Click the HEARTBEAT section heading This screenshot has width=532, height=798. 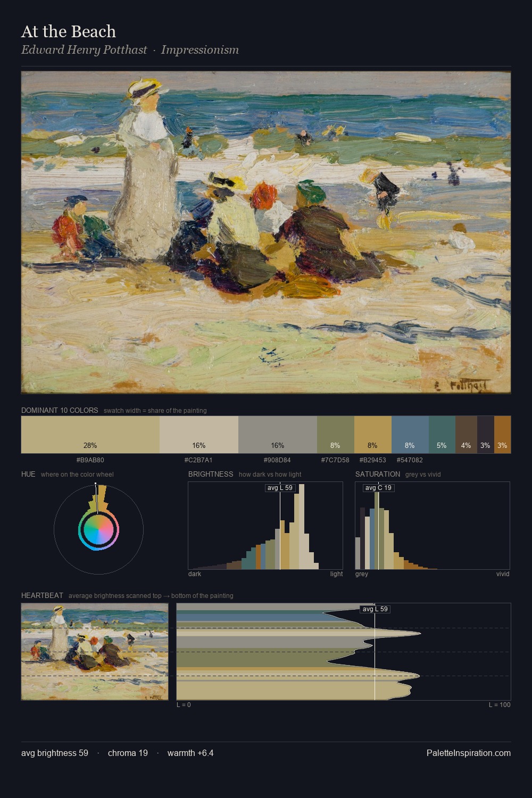click(x=42, y=595)
